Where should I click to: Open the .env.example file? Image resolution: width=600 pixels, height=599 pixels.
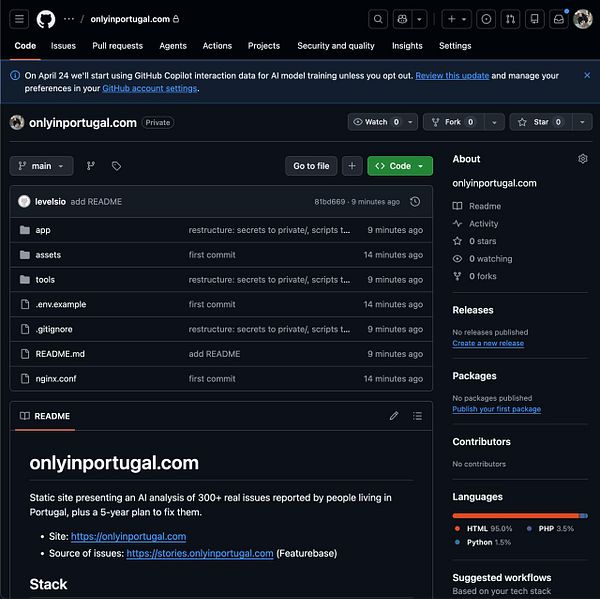61,304
